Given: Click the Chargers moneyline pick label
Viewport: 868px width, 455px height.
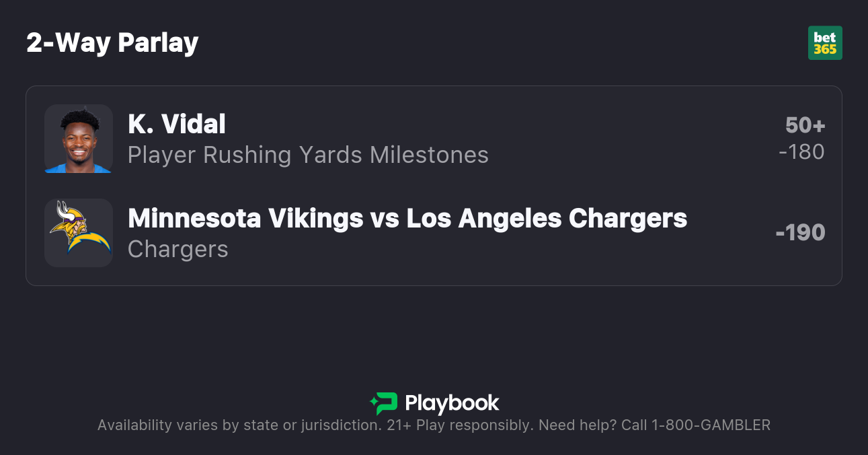Looking at the screenshot, I should click(x=178, y=249).
